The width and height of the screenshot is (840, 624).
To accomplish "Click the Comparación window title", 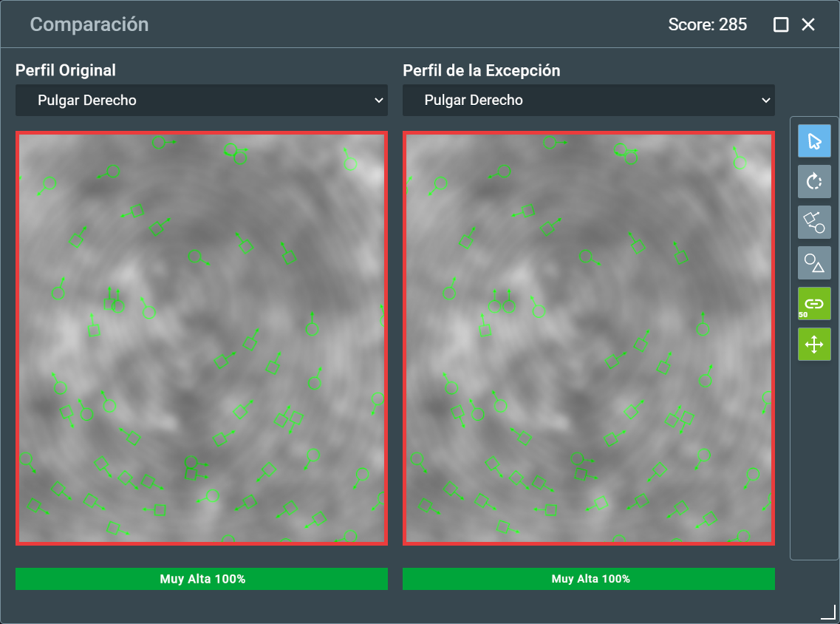I will pos(89,24).
